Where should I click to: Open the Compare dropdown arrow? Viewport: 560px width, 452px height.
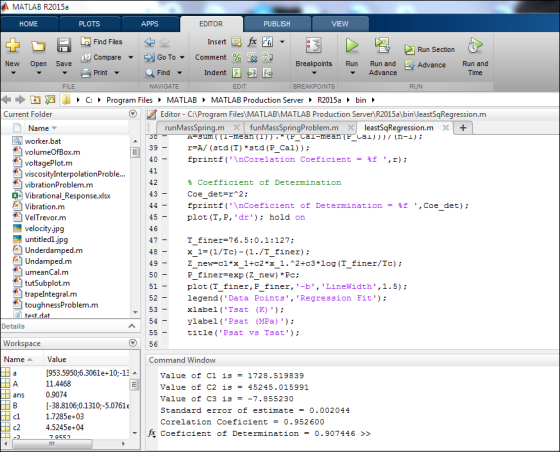tap(131, 57)
